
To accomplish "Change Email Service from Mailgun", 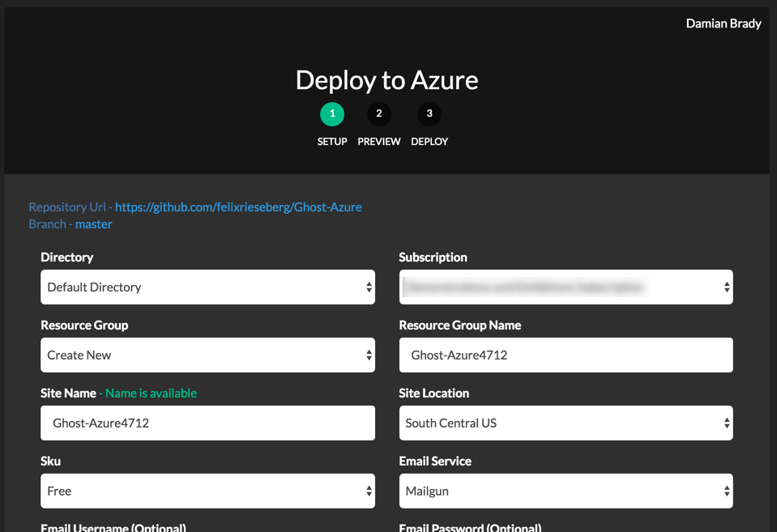I will point(565,491).
